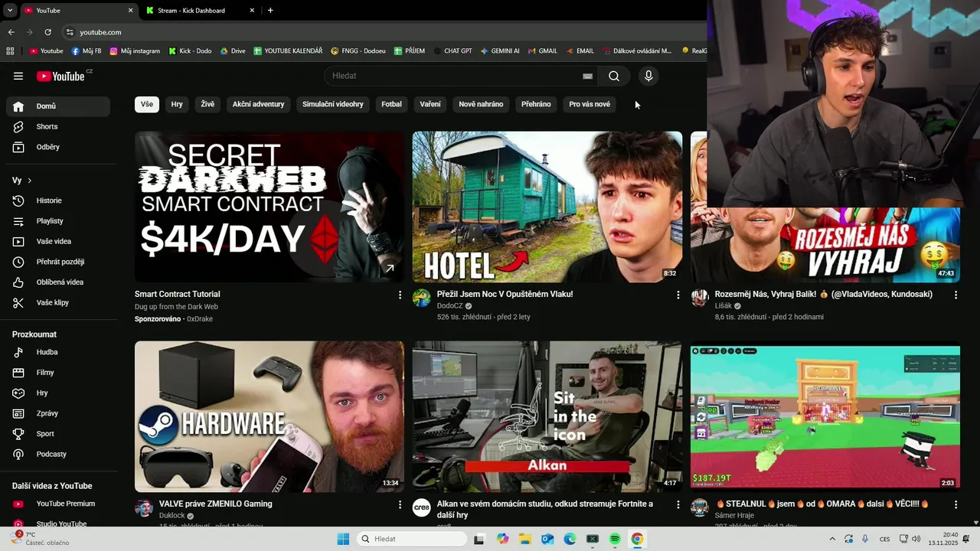Open Duklock channel avatar
The height and width of the screenshot is (551, 980).
tap(144, 508)
